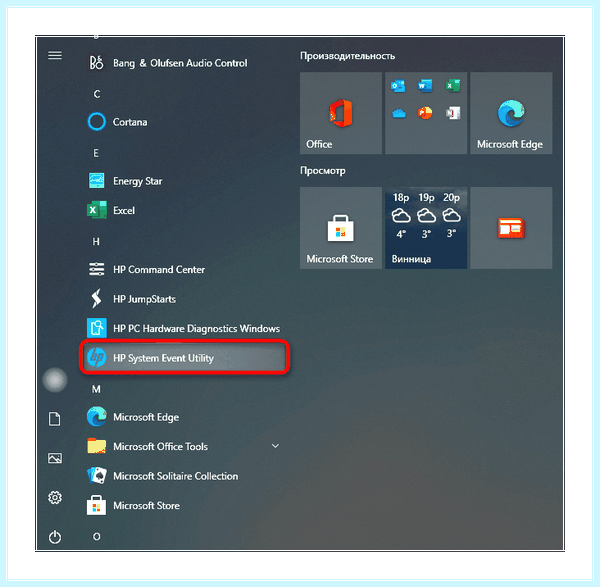This screenshot has height=587, width=600.
Task: Open the Microsoft Edge tile
Action: pyautogui.click(x=511, y=113)
